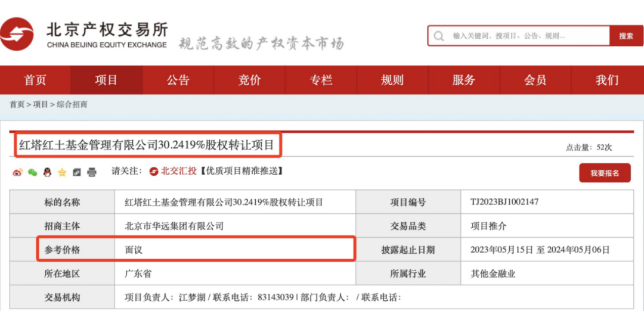The width and height of the screenshot is (644, 311).
Task: Click the 项目编号 label cell
Action: click(408, 202)
